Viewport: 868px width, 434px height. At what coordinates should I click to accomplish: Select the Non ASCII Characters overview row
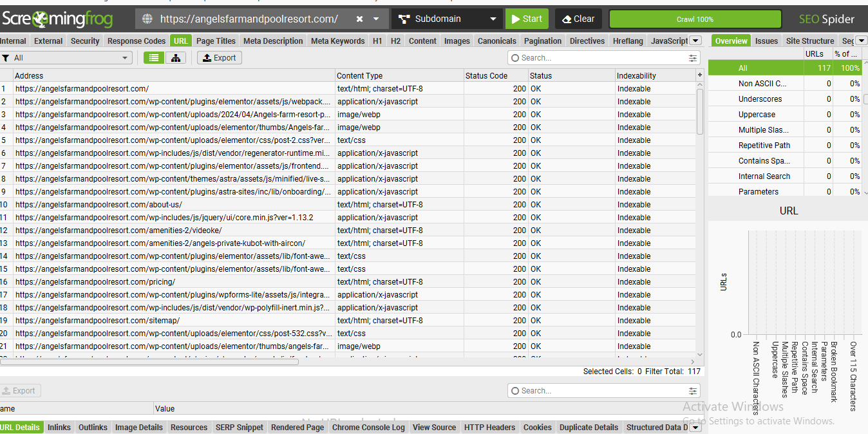784,84
